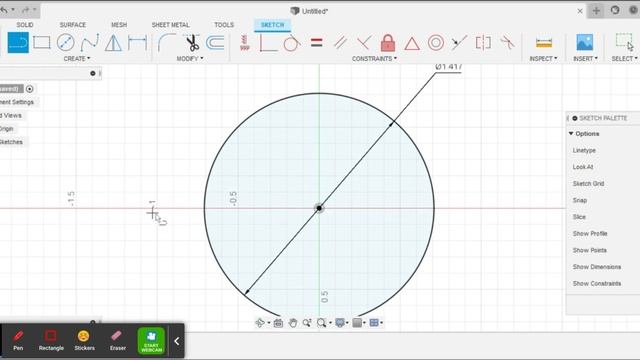Toggle Slice option in palette

[x=579, y=217]
